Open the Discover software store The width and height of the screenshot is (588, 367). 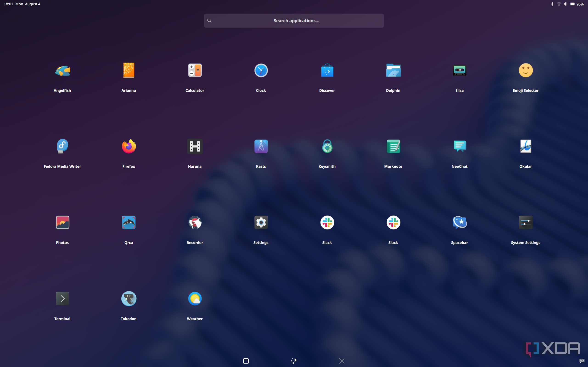(327, 70)
